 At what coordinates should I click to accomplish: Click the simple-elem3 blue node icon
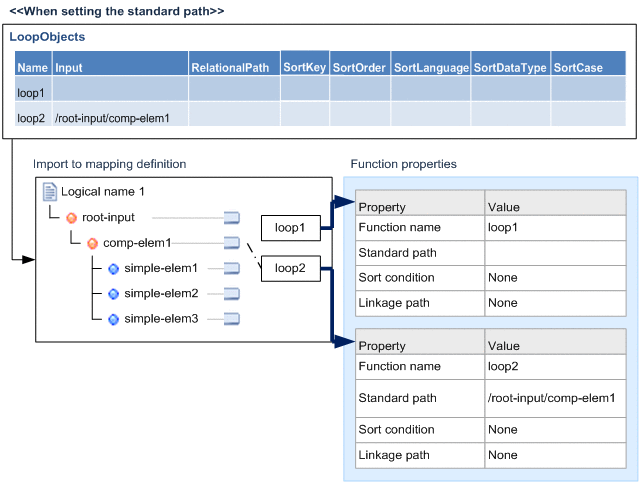[113, 319]
